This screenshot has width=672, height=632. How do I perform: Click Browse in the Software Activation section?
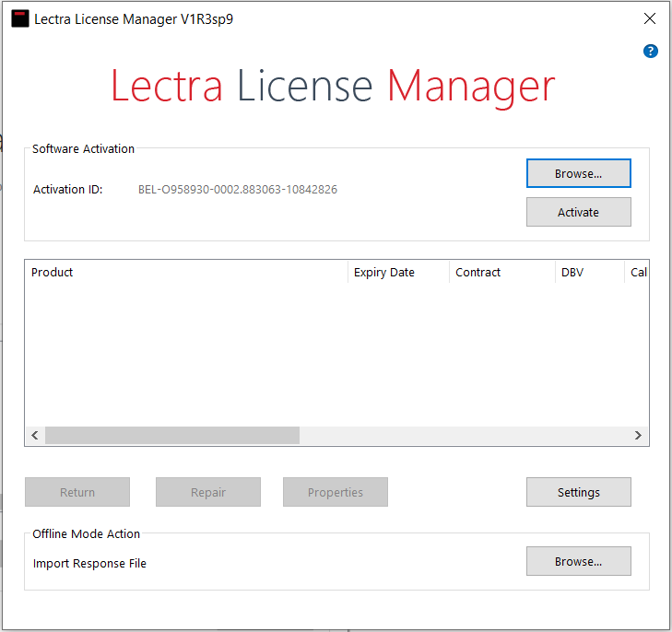pyautogui.click(x=578, y=173)
